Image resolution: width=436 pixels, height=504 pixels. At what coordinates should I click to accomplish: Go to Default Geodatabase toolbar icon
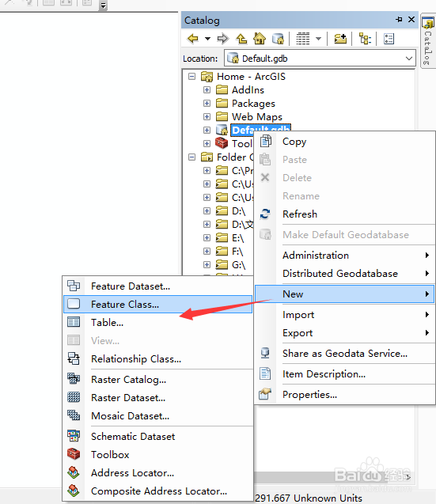point(278,39)
